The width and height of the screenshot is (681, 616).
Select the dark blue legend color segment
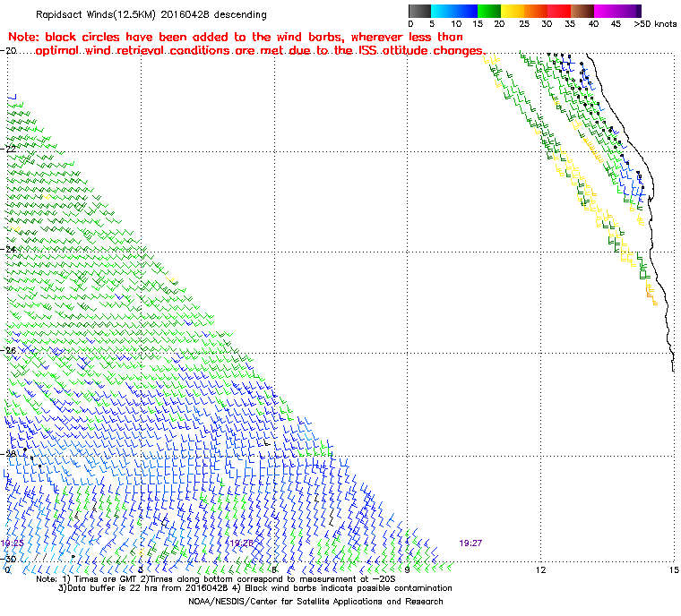(466, 11)
